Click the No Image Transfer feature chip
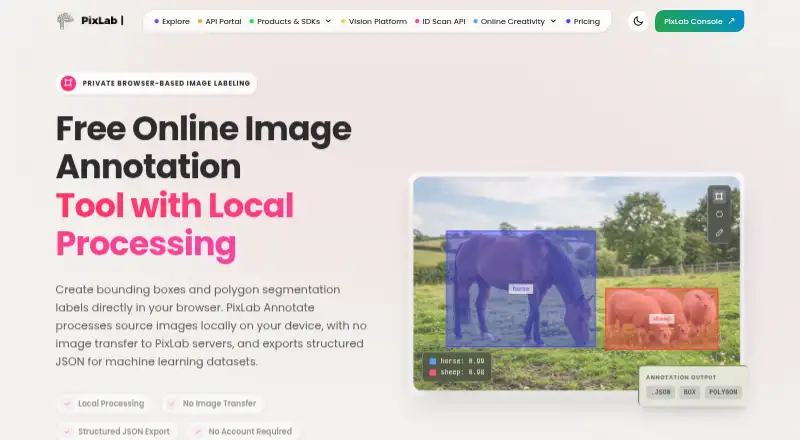This screenshot has height=440, width=800. coord(212,403)
